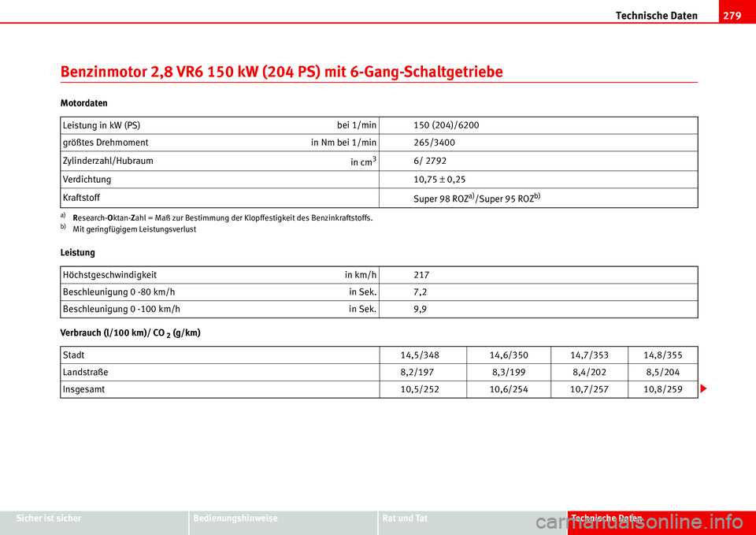This screenshot has width=756, height=535.
Task: Open the 'Sicher ist sicher' section tab
Action: click(94, 522)
